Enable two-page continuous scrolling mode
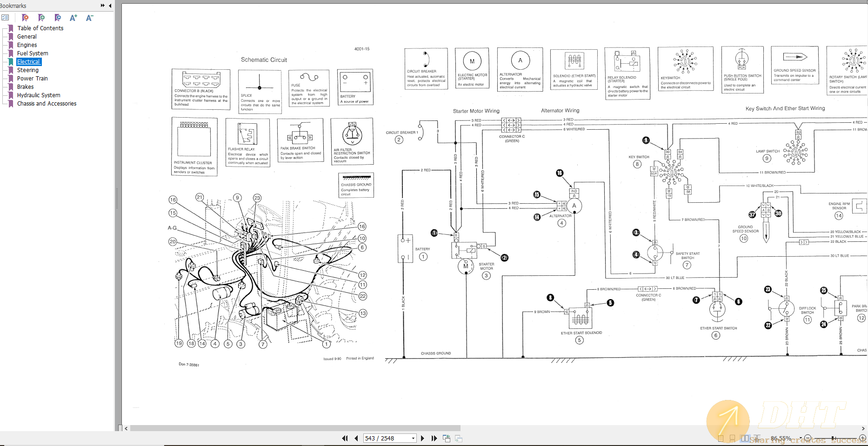868x446 pixels. click(757, 438)
